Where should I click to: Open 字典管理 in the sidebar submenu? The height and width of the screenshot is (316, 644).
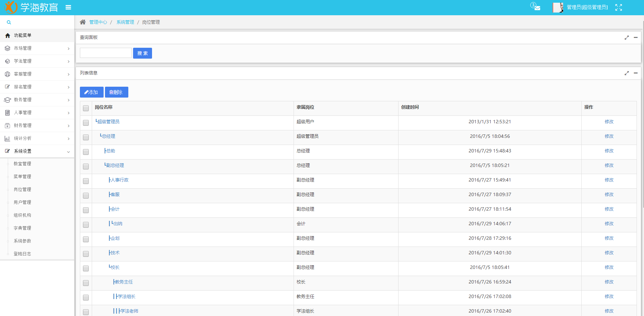(22, 228)
